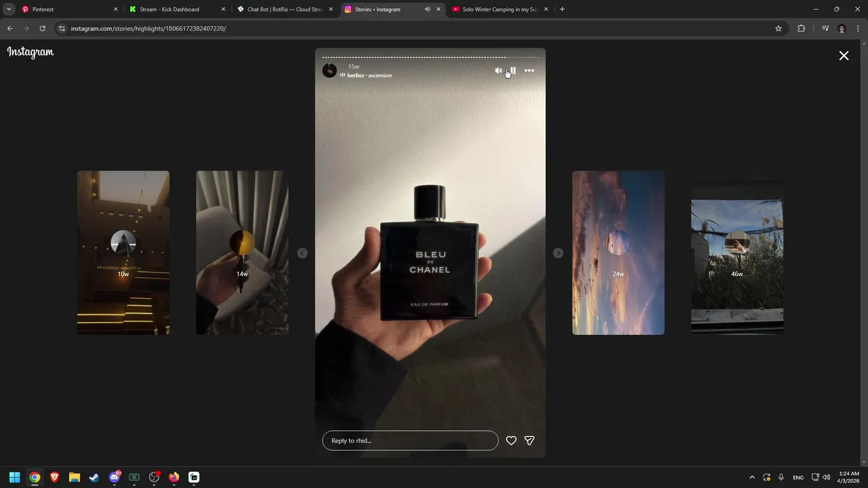Open the clock showing 1:24 AM
Viewport: 868px width, 488px height.
[x=848, y=477]
